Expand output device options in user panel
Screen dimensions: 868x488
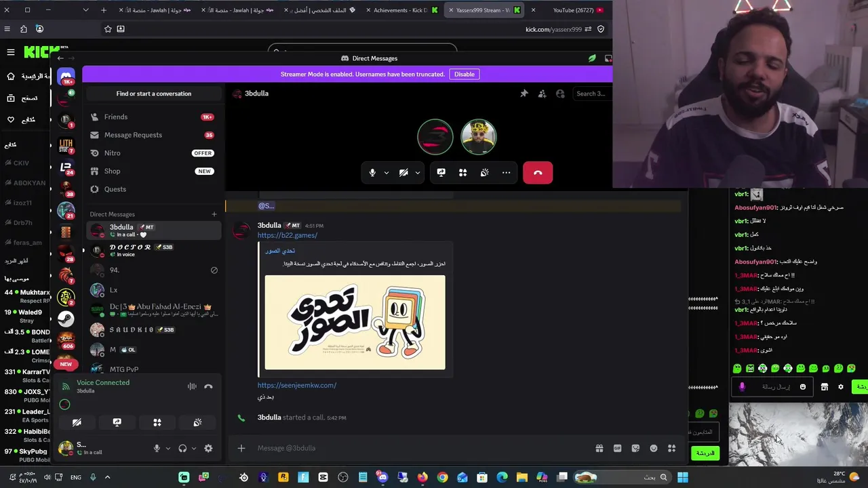pyautogui.click(x=193, y=448)
